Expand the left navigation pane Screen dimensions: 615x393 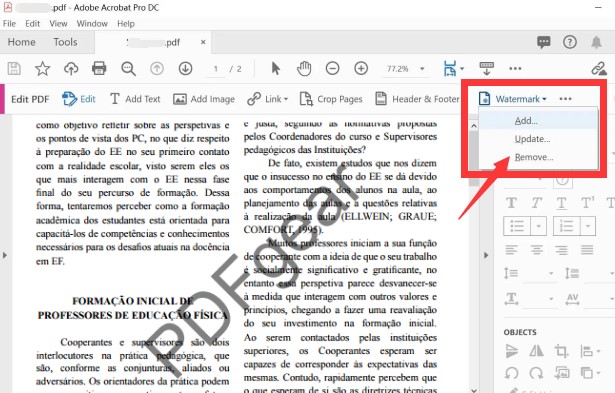pyautogui.click(x=5, y=255)
